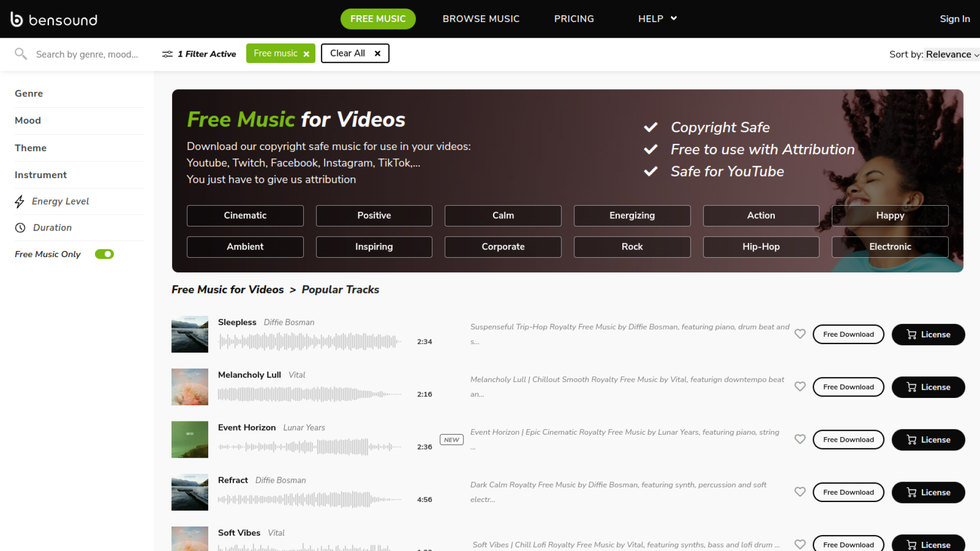
Task: Go to Browse Music tab
Action: 481,19
